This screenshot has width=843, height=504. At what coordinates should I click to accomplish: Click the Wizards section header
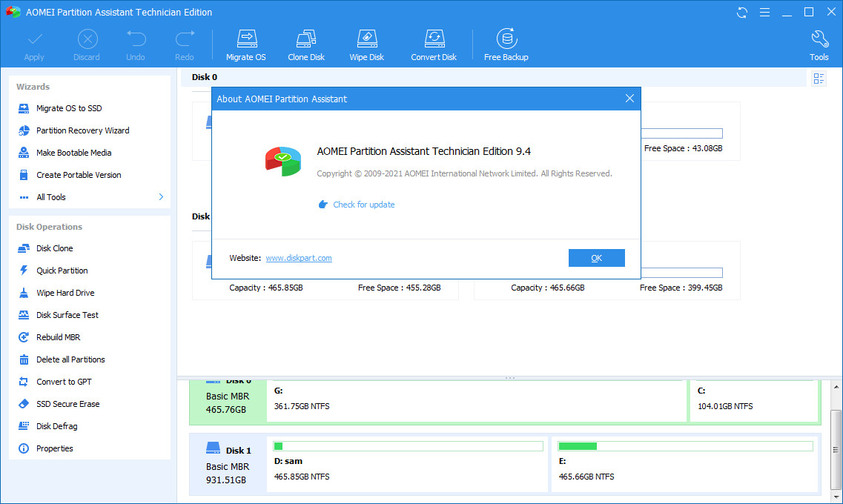(x=33, y=87)
